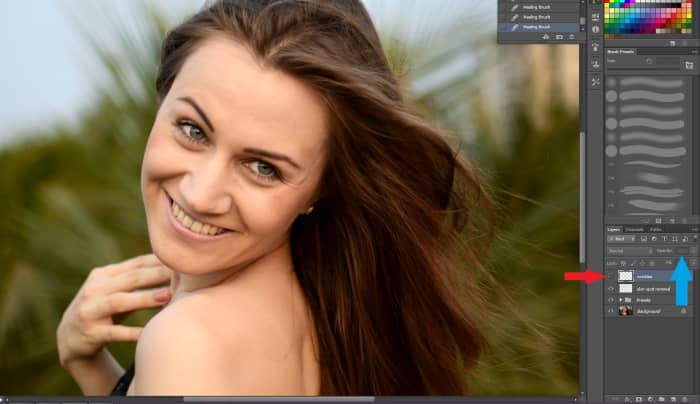
Task: Open the layer blend mode dropdown
Action: click(629, 251)
